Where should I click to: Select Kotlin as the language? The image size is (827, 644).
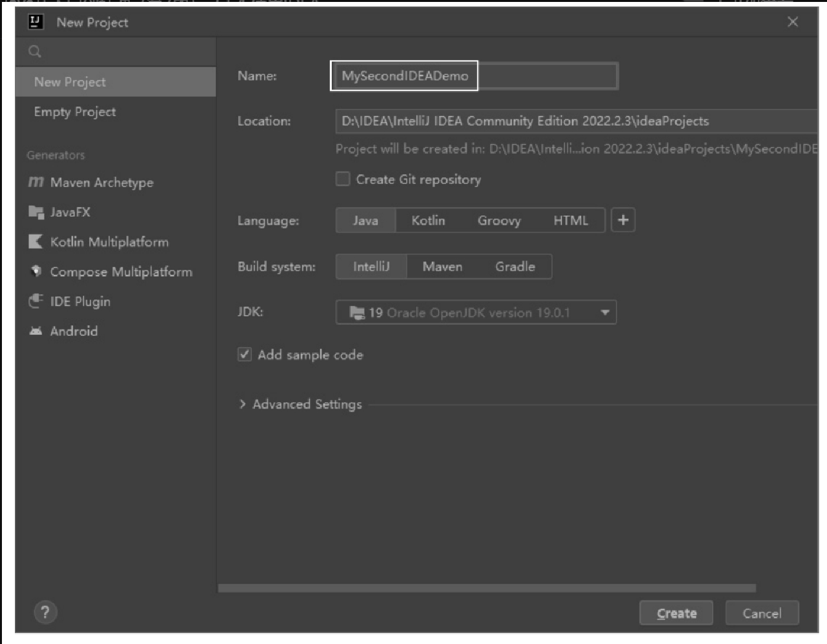(x=428, y=220)
